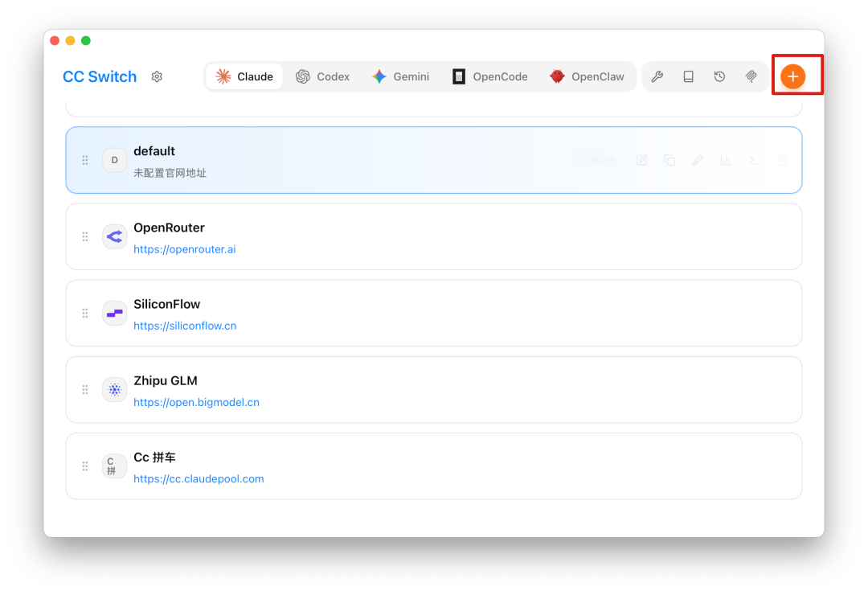Open usage chart icon in default row
The width and height of the screenshot is (868, 595).
(725, 160)
